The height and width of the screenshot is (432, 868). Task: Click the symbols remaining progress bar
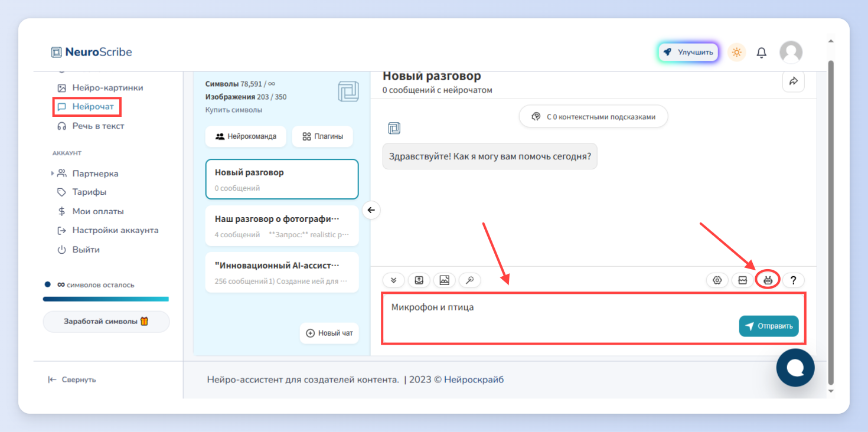point(106,299)
